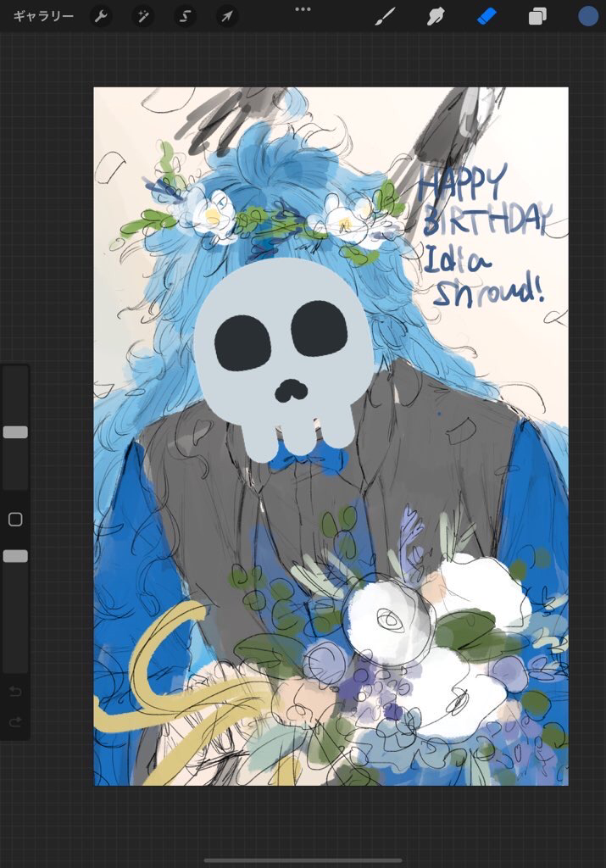Click the brush opacity slider handle

[x=15, y=556]
